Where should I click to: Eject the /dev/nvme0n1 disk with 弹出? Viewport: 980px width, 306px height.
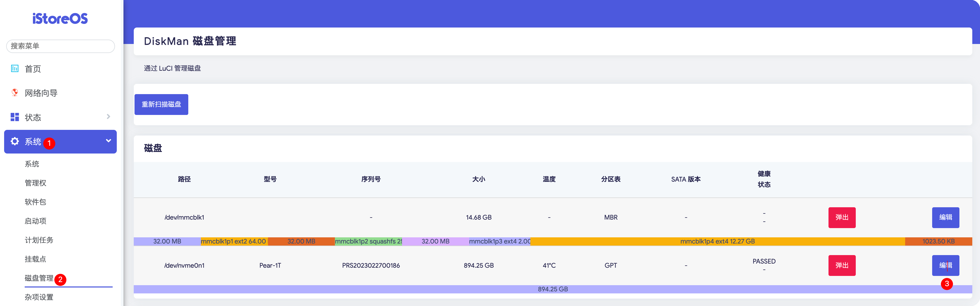tap(842, 265)
